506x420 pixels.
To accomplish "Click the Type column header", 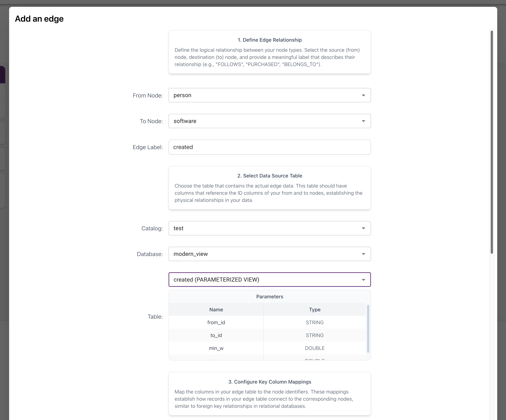I will coord(315,309).
